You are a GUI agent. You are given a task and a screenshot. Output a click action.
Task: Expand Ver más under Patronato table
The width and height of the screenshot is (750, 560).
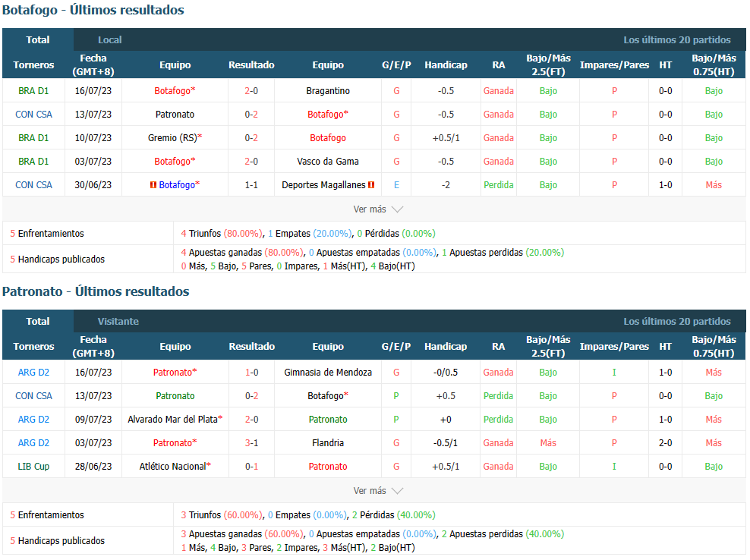click(378, 491)
